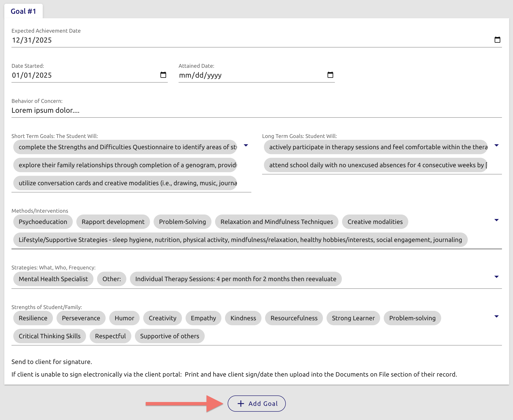This screenshot has height=420, width=513.
Task: Click the Behavior of Concern text field
Action: [257, 110]
